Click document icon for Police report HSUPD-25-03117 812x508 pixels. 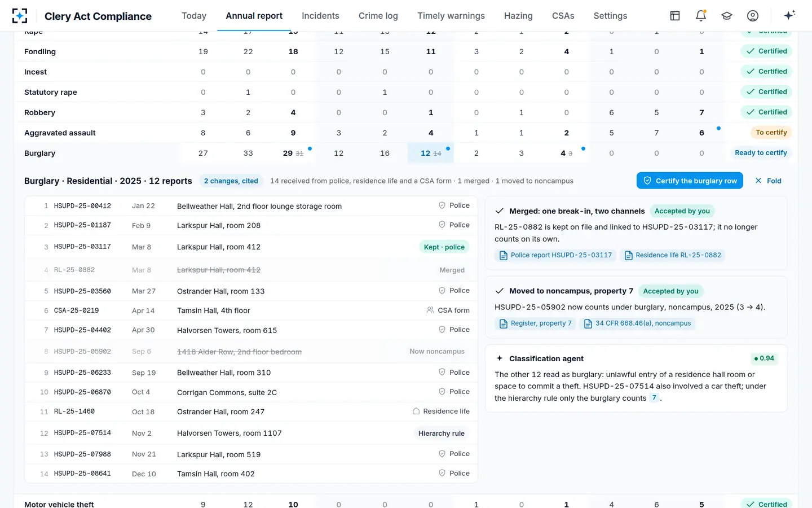pyautogui.click(x=504, y=256)
